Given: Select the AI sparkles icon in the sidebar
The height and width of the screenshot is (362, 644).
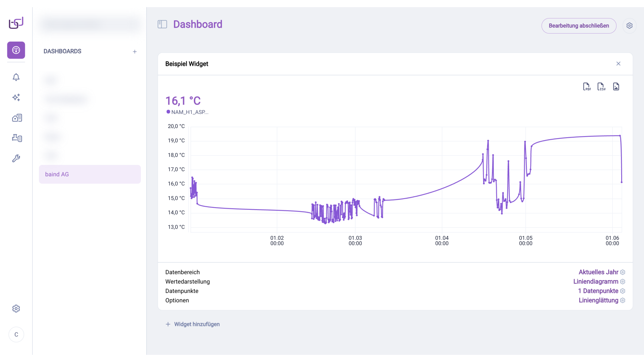Looking at the screenshot, I should point(16,98).
